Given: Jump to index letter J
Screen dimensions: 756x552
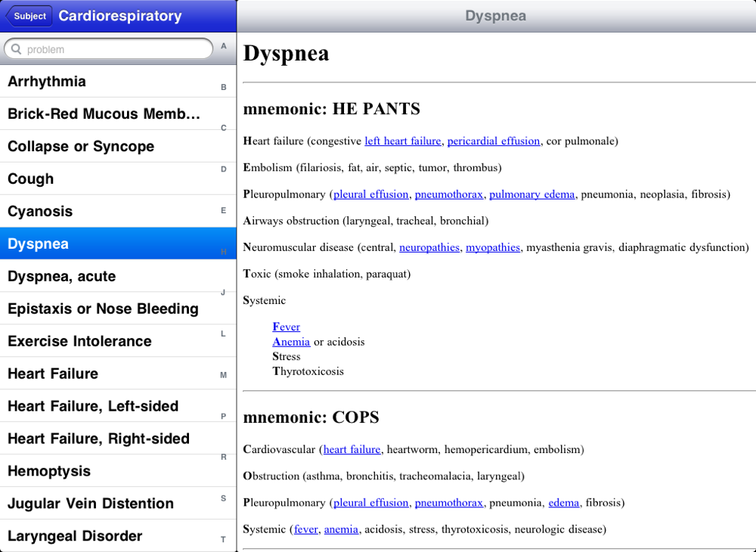Looking at the screenshot, I should click(x=223, y=293).
